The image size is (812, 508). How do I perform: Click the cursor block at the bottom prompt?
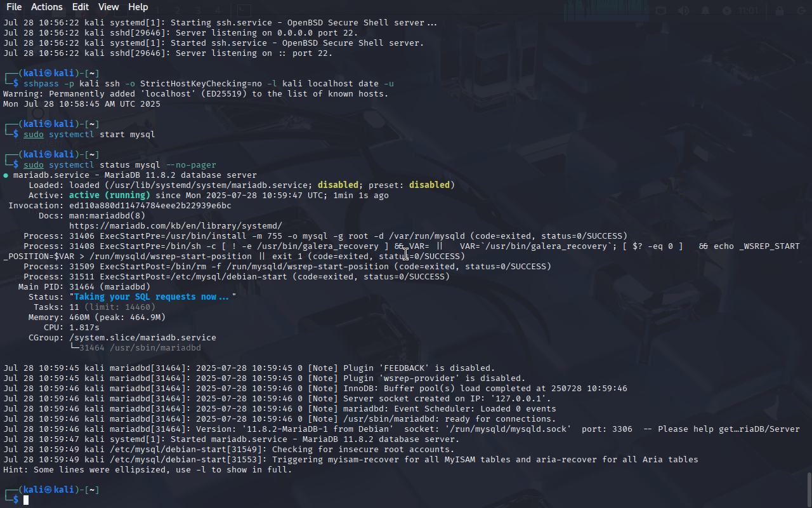[26, 500]
